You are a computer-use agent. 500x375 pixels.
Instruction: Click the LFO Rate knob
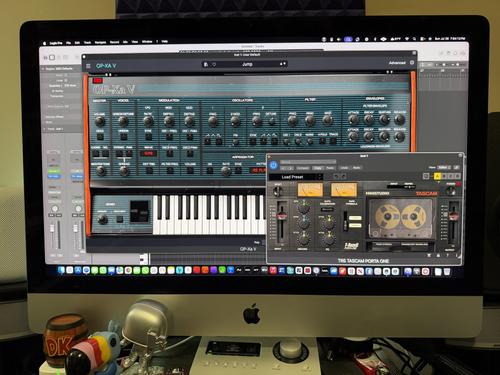tap(148, 121)
